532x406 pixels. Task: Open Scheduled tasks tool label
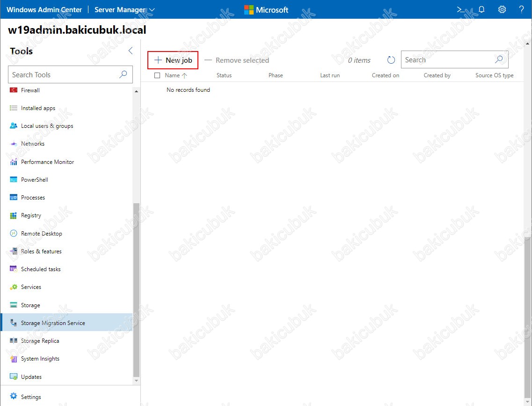tap(41, 269)
